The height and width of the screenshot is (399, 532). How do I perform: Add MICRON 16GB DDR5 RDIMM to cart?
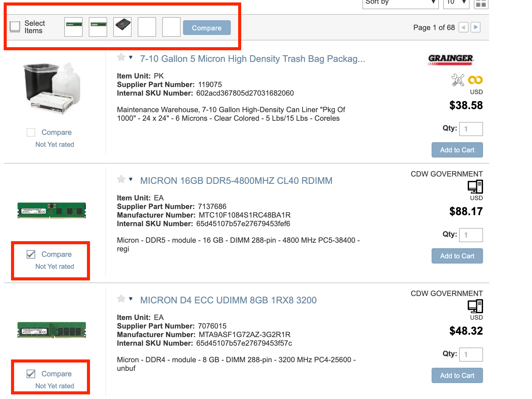click(x=457, y=256)
